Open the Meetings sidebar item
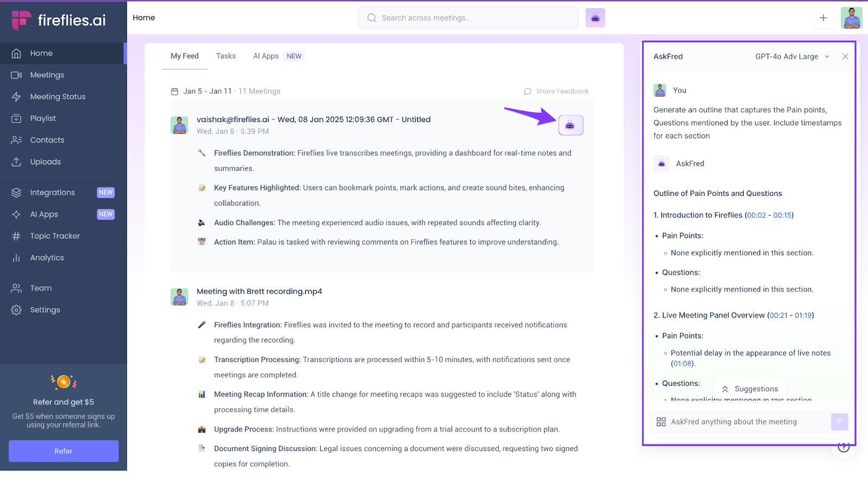Screen dimensions: 868x483 63,75
